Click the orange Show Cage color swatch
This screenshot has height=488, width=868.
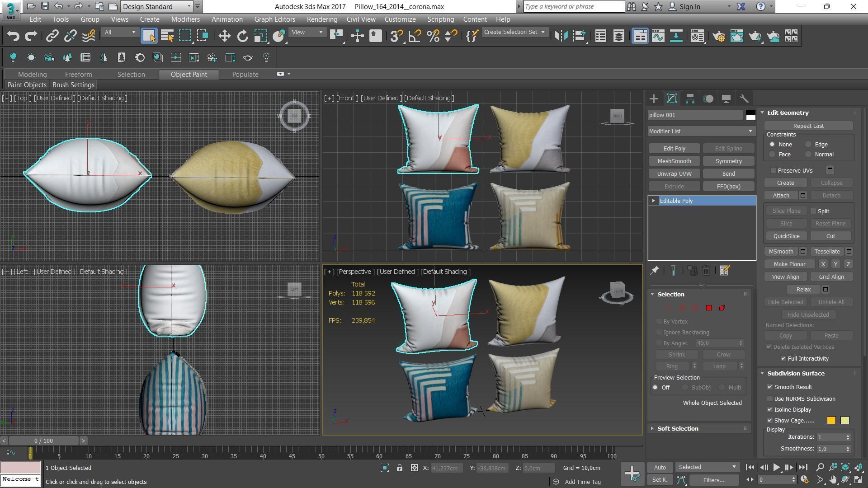point(831,421)
